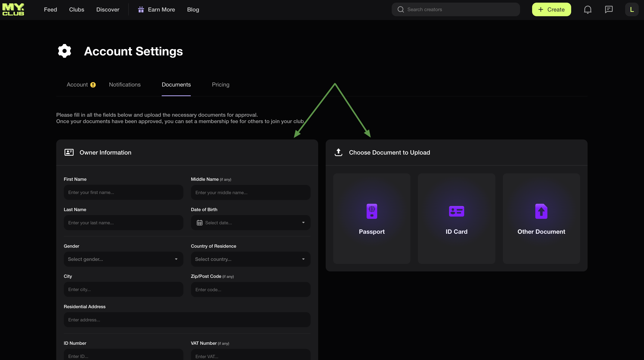Click the Residential Address field
The height and width of the screenshot is (360, 644).
pos(187,320)
